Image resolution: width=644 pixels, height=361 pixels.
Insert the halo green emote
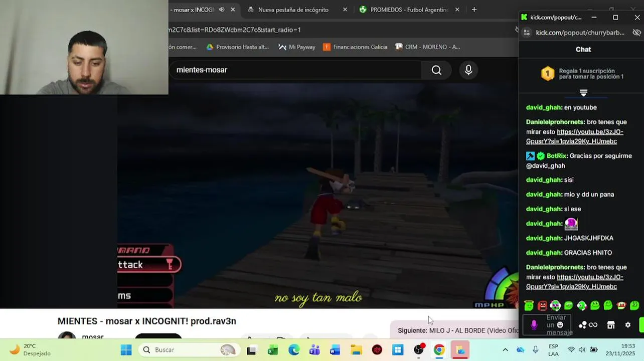click(x=529, y=305)
